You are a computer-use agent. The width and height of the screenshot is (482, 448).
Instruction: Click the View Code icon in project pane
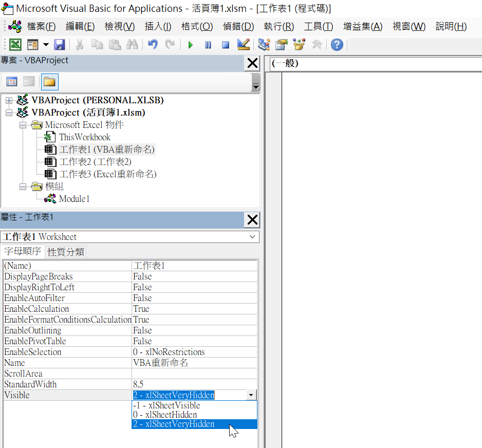(x=12, y=82)
